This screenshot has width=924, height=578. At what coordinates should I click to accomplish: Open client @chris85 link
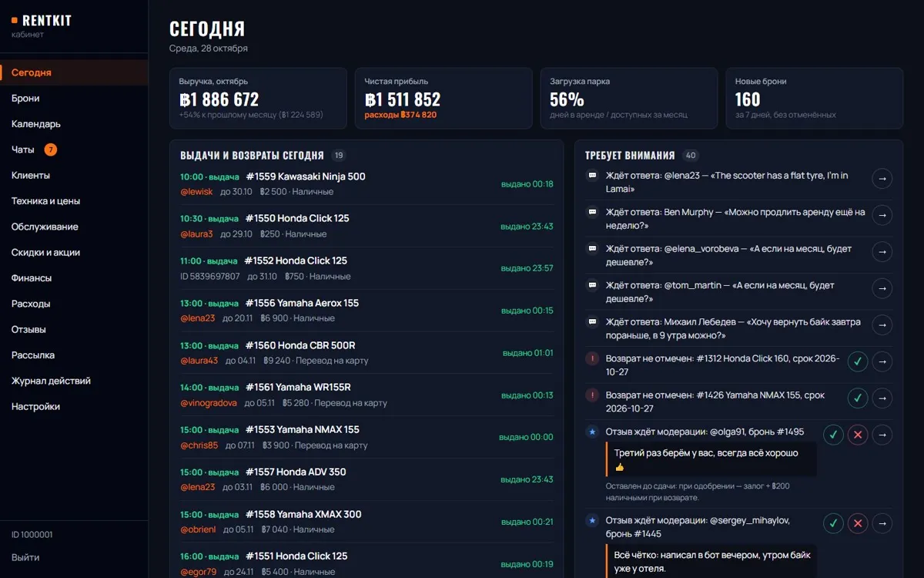pyautogui.click(x=199, y=445)
